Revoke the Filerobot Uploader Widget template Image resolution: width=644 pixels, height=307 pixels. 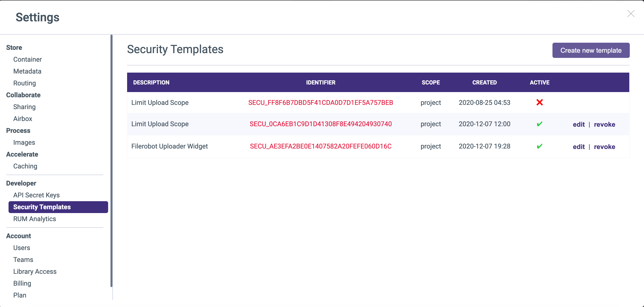point(604,147)
